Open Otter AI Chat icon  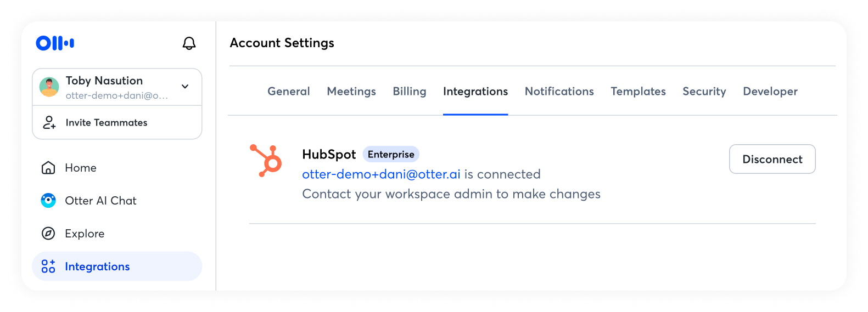[x=48, y=201]
